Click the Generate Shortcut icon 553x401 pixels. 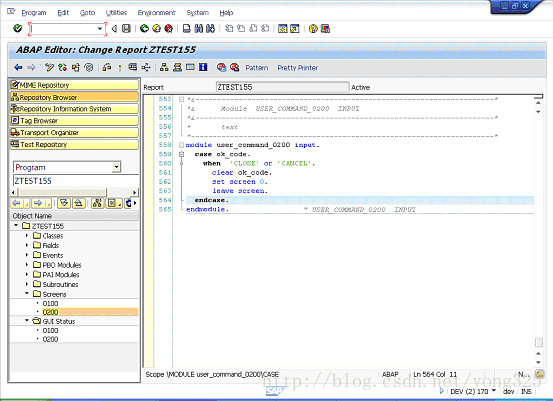294,29
